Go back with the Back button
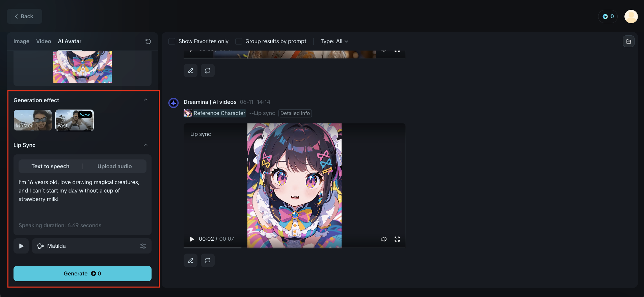 [24, 16]
